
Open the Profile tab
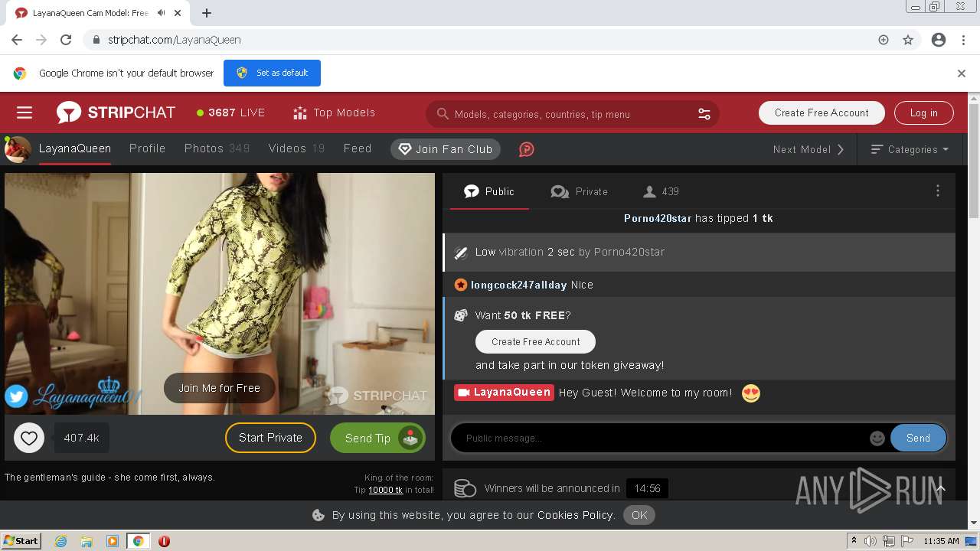point(147,148)
